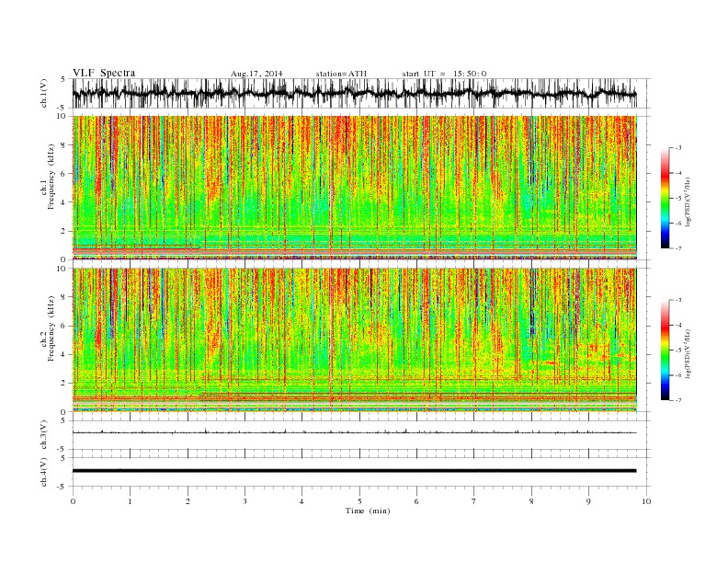728x563 pixels.
Task: Select the ch.2 "Frequency (kHz)" axis label
Action: coord(51,328)
